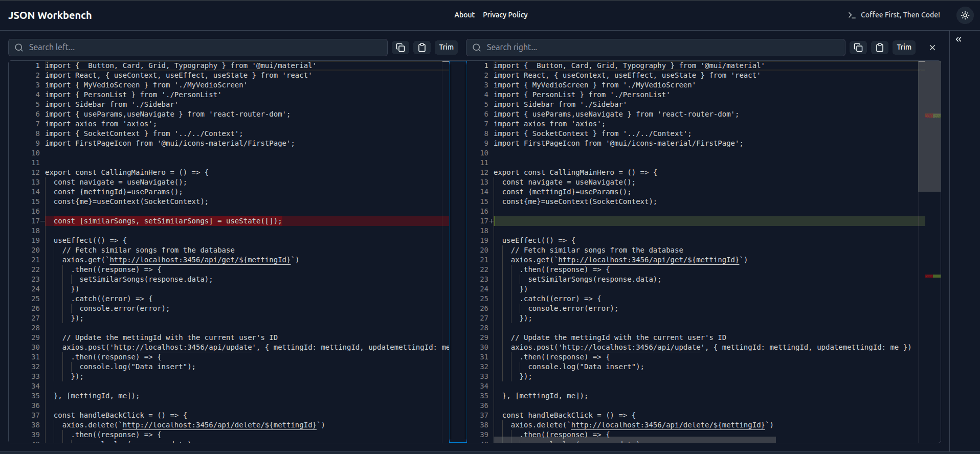This screenshot has width=980, height=454.
Task: Paste clipboard into right editor
Action: point(880,48)
